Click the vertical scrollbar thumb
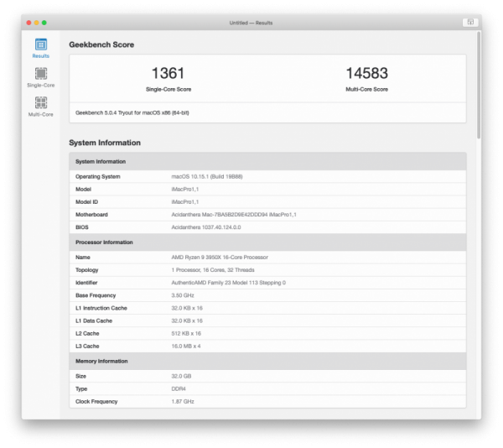Image resolution: width=503 pixels, height=448 pixels. pyautogui.click(x=479, y=85)
